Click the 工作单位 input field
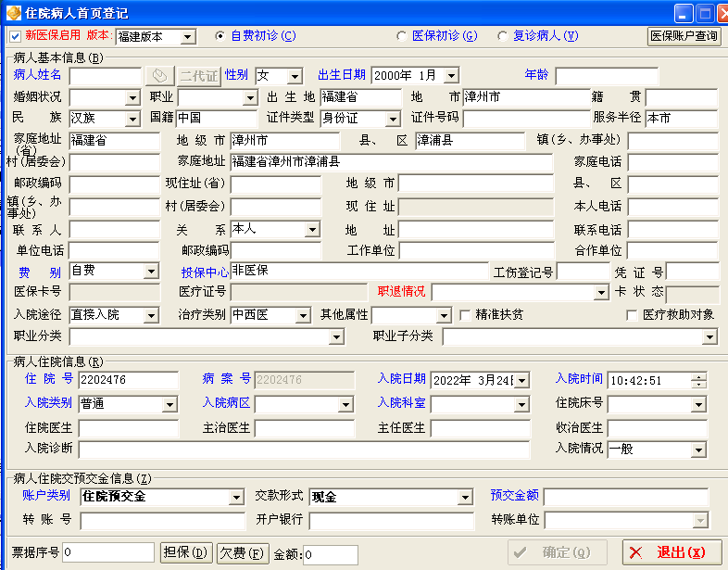 point(476,251)
